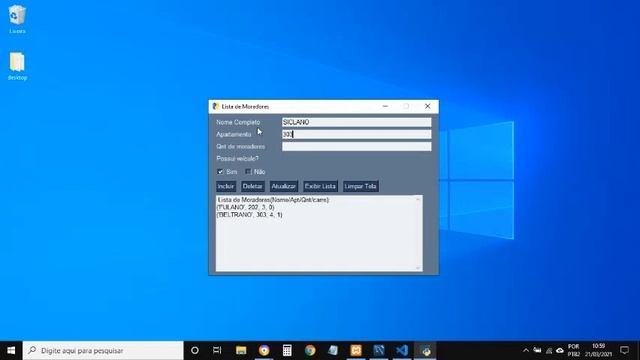Open Calculator from taskbar
The height and width of the screenshot is (360, 640).
point(287,350)
